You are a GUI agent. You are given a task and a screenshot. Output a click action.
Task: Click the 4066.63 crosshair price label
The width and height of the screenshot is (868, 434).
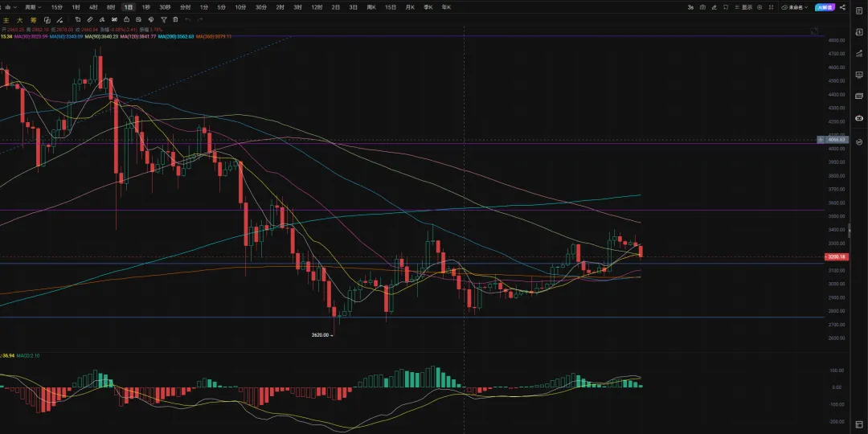click(836, 139)
